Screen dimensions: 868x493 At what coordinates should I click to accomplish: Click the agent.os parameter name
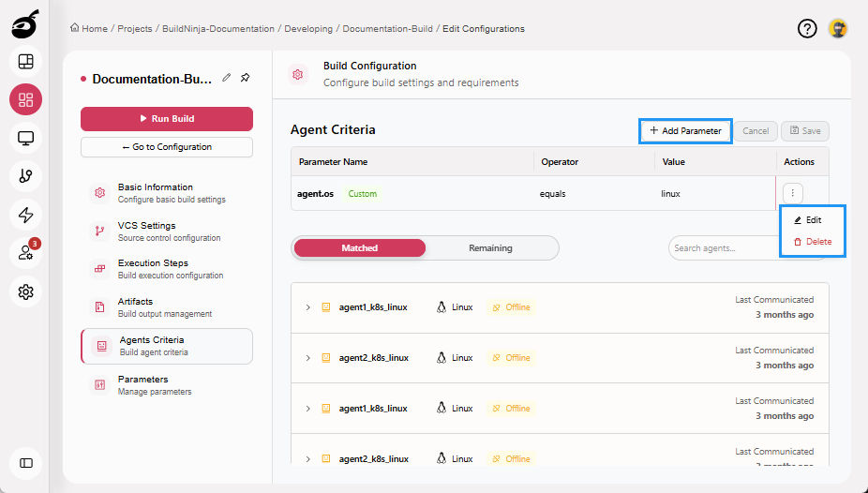click(x=316, y=194)
